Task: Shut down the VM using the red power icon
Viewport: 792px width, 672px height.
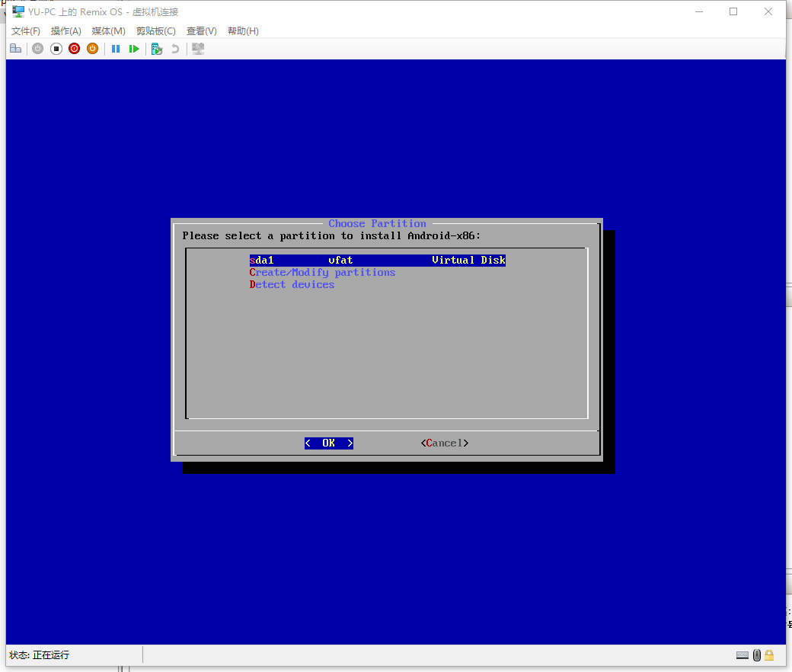Action: coord(74,49)
